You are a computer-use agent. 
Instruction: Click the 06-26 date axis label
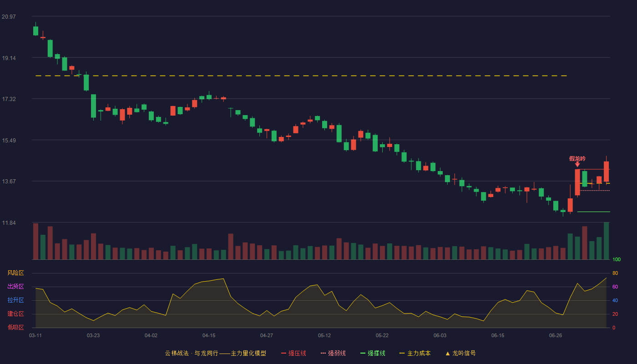(x=556, y=335)
